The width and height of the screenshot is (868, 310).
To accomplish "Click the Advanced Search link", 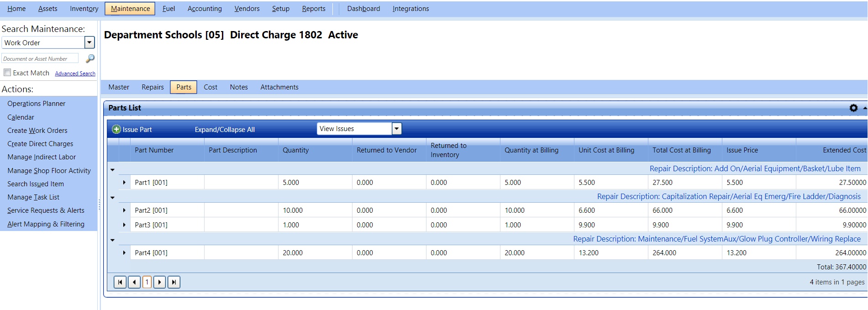I will coord(75,74).
